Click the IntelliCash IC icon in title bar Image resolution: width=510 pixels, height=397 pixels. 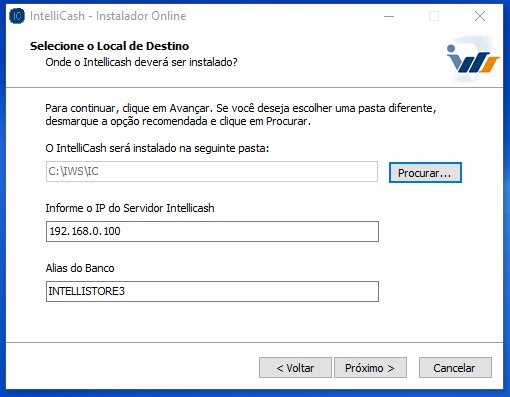point(17,16)
